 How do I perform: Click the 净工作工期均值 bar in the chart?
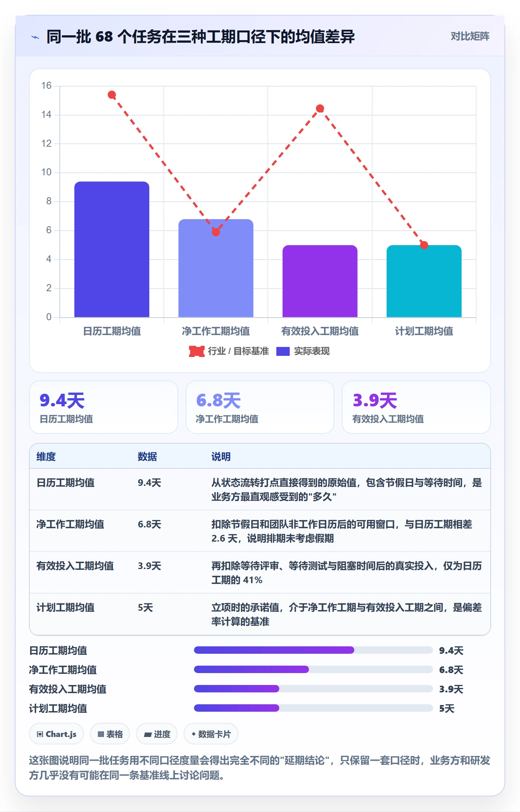pos(216,268)
